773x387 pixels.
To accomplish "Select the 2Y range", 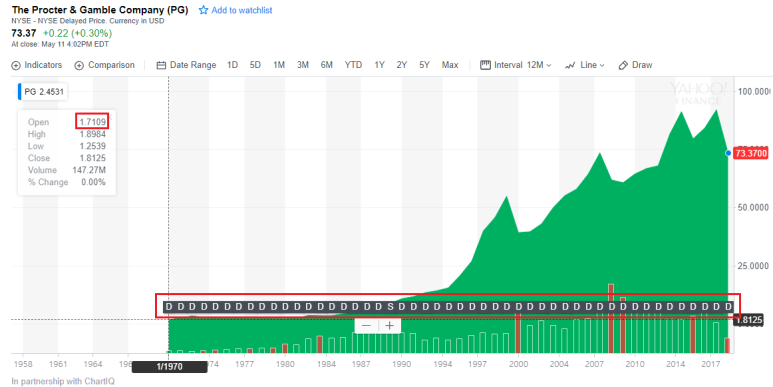I will (402, 65).
